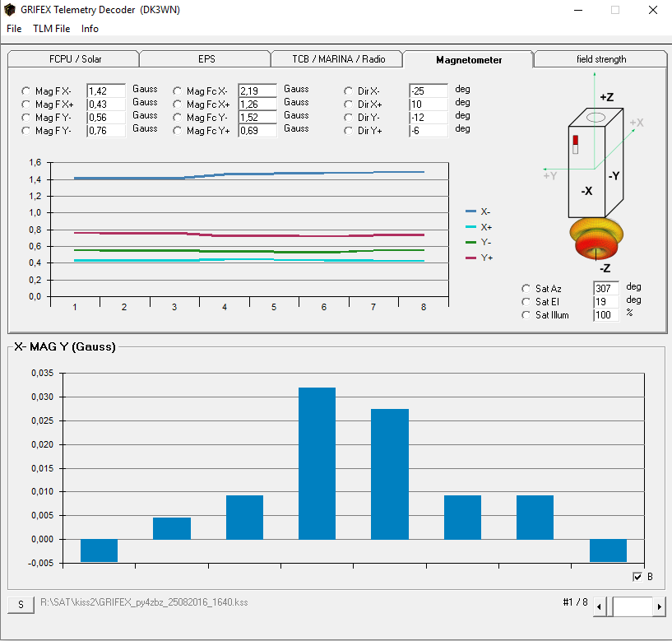Screen dimensions: 672x641
Task: Open the TLM File menu
Action: (x=51, y=29)
